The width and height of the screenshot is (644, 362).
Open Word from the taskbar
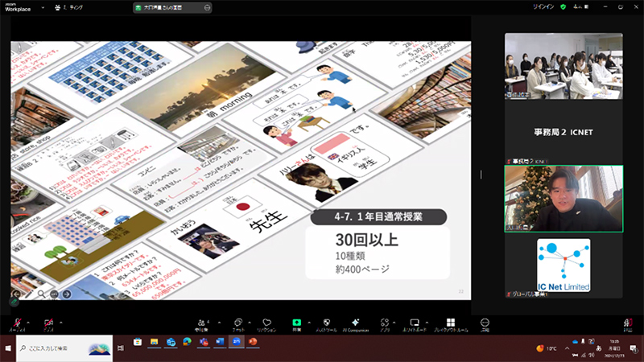point(220,342)
